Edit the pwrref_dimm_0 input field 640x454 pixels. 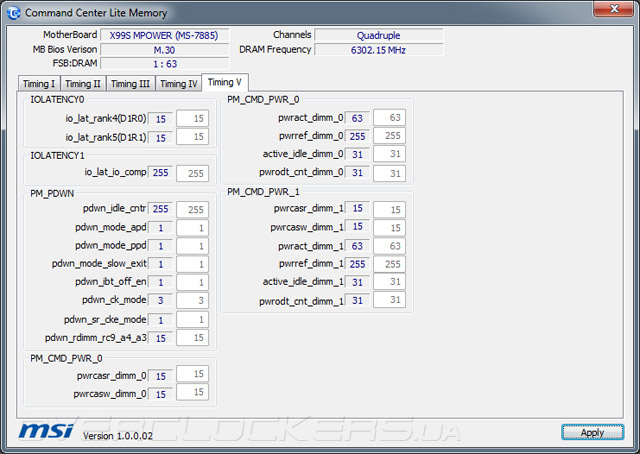(389, 136)
